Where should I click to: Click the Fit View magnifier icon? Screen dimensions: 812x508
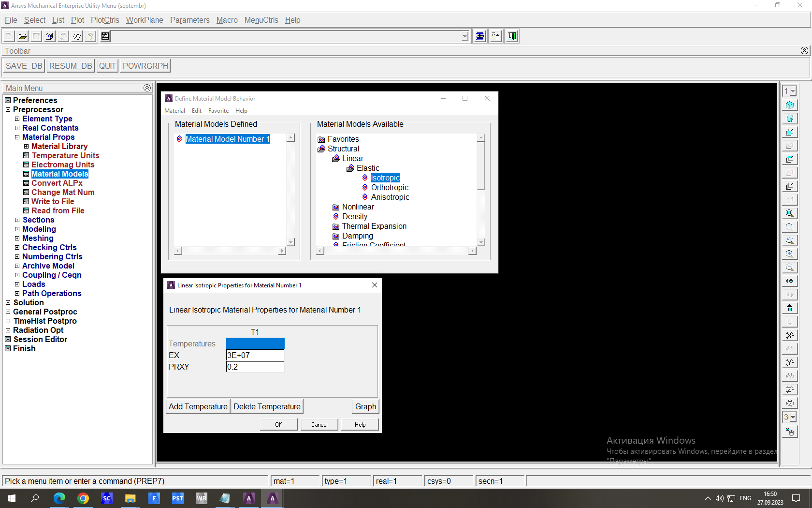pyautogui.click(x=790, y=213)
